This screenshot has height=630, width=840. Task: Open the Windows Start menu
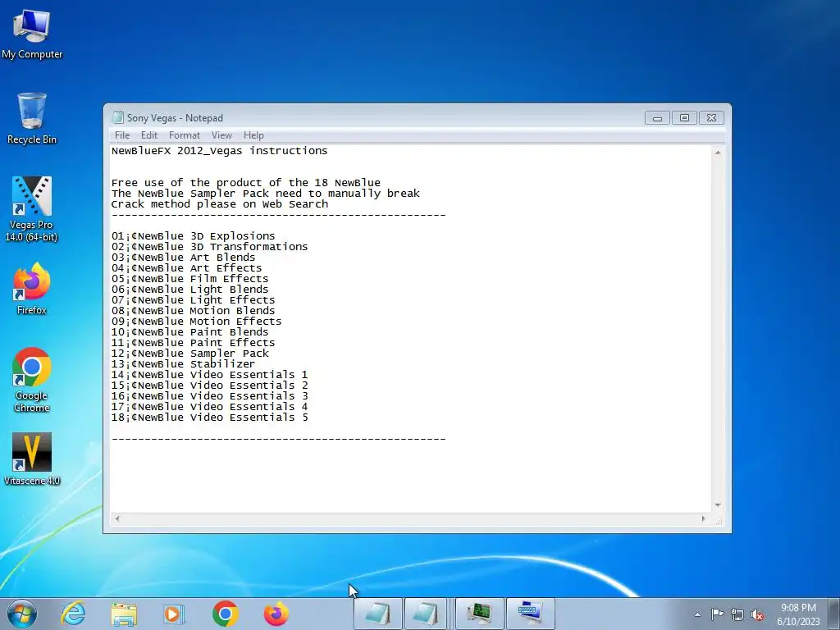[22, 614]
